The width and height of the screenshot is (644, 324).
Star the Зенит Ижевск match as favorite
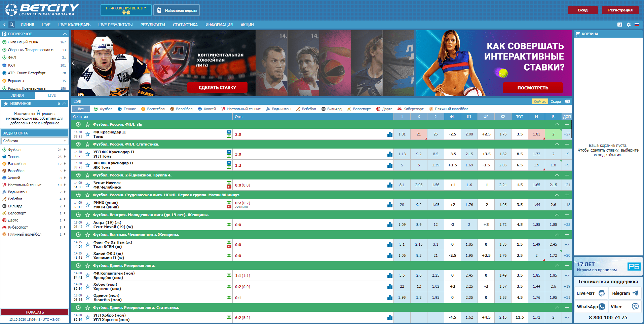tap(87, 185)
